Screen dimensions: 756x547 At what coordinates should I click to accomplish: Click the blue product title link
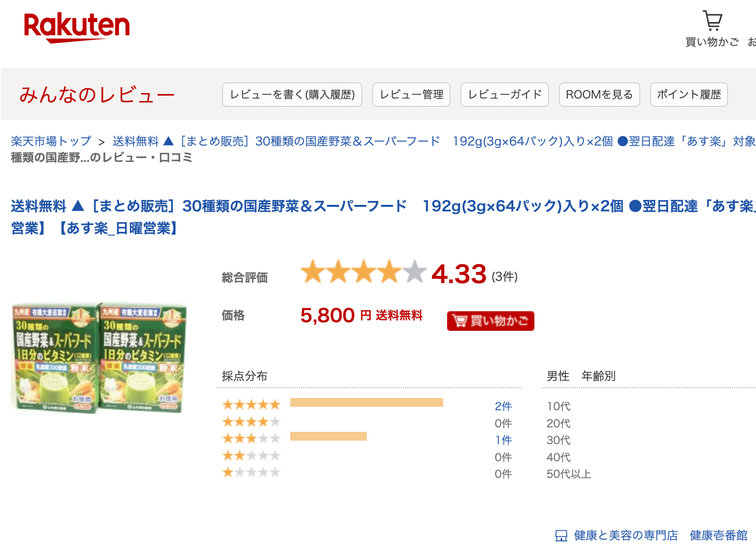click(294, 206)
